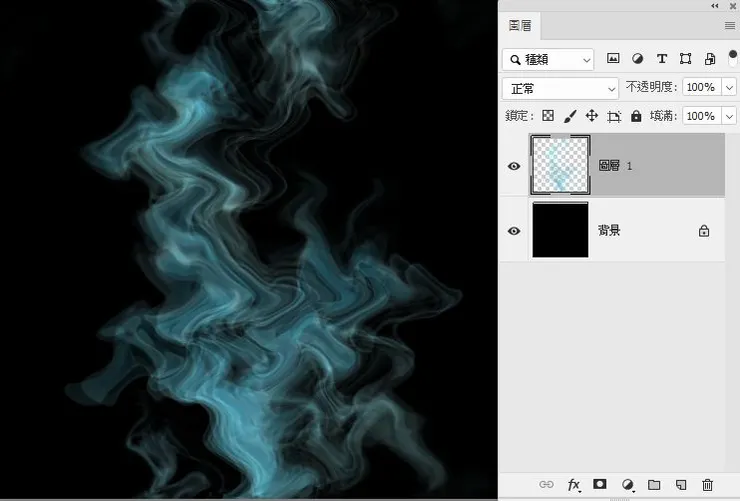The width and height of the screenshot is (740, 501).
Task: Open the 種類 filter type dropdown
Action: pos(548,60)
